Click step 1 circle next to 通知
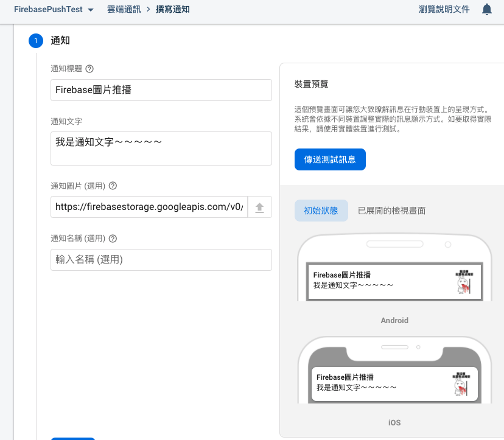Screen dimensions: 504x440 (x=36, y=41)
